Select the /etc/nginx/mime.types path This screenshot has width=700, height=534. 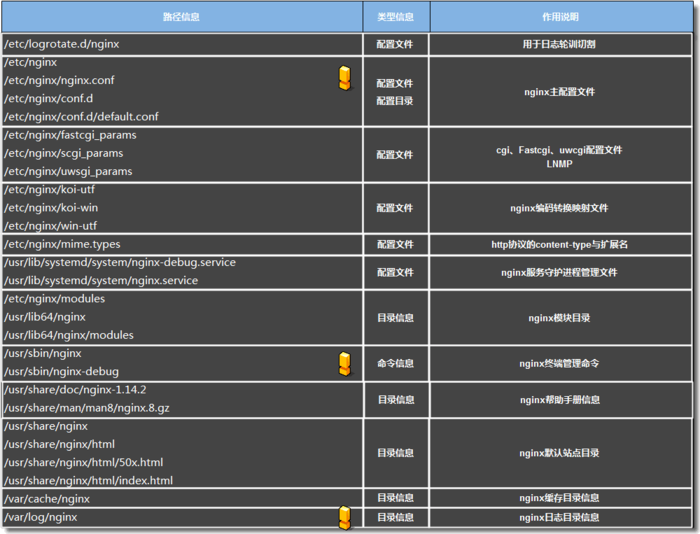pyautogui.click(x=62, y=244)
